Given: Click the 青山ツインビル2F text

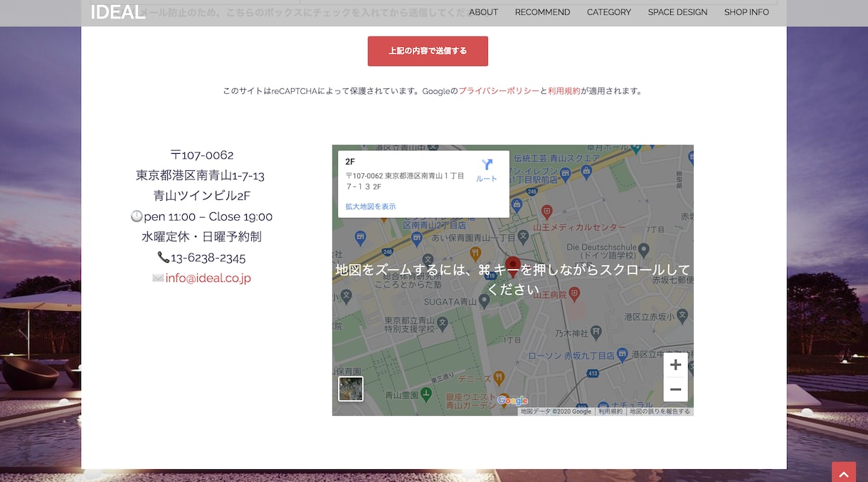Looking at the screenshot, I should click(202, 196).
